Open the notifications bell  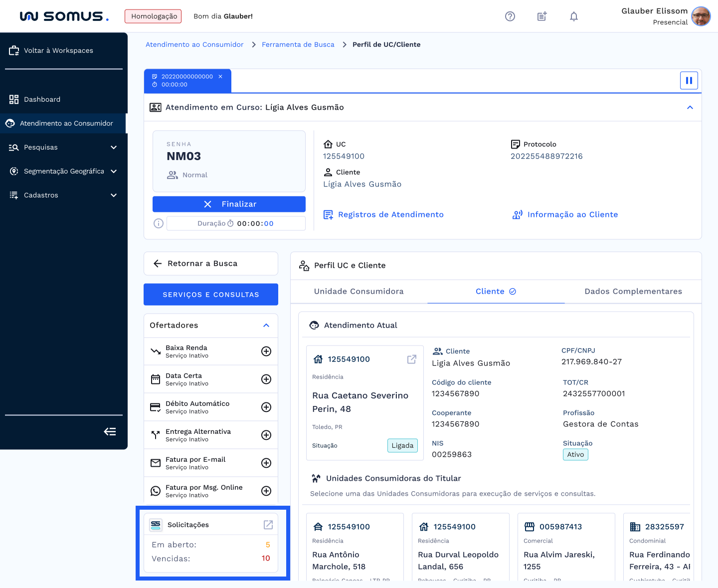tap(573, 16)
